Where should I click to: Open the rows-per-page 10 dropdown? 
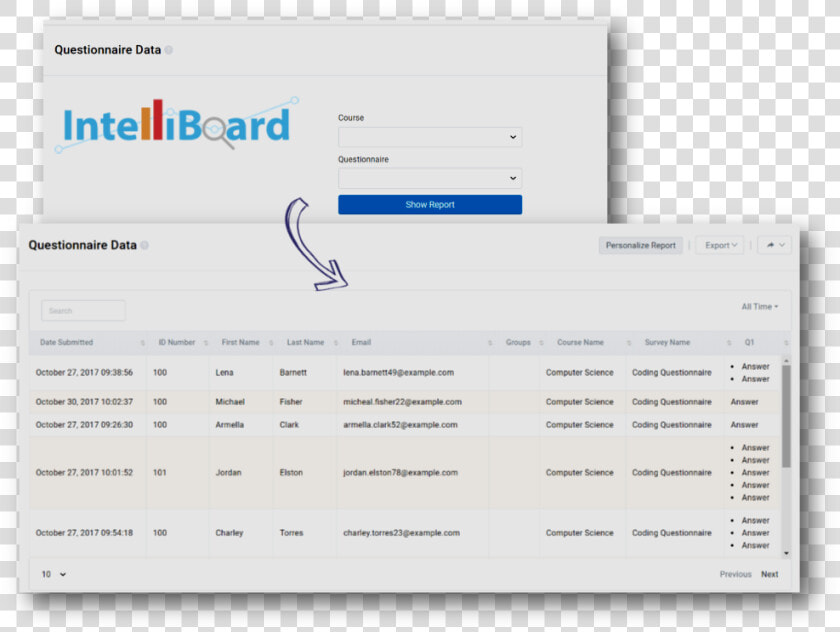(x=54, y=574)
